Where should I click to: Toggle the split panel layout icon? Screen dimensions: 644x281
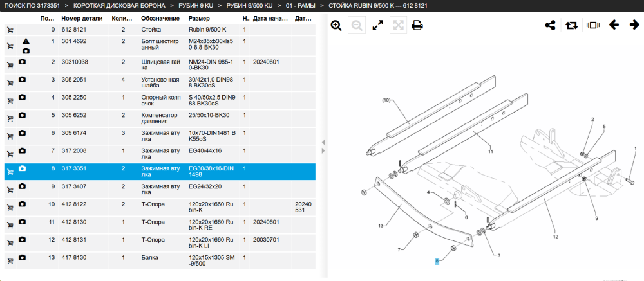(592, 25)
